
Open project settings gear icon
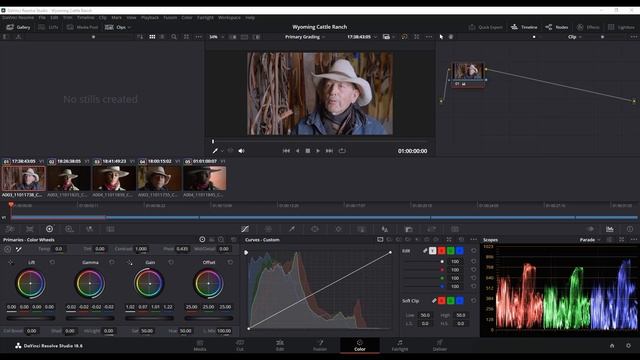point(629,346)
